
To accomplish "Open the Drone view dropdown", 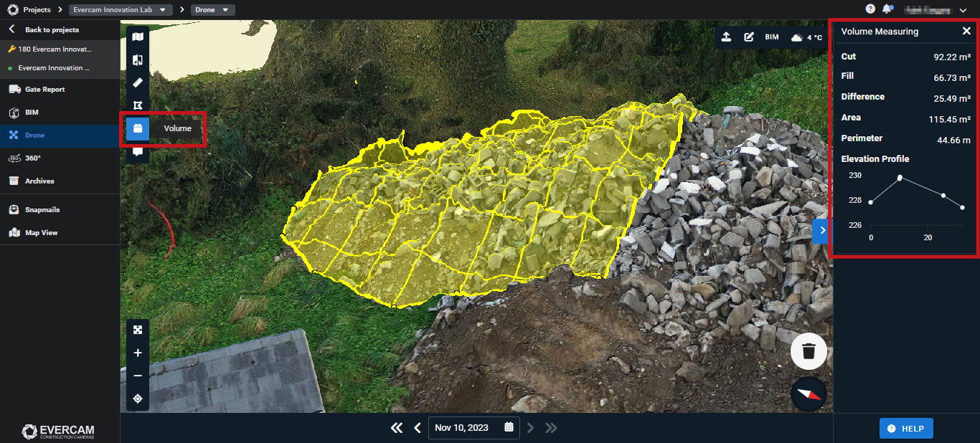I will (x=212, y=10).
